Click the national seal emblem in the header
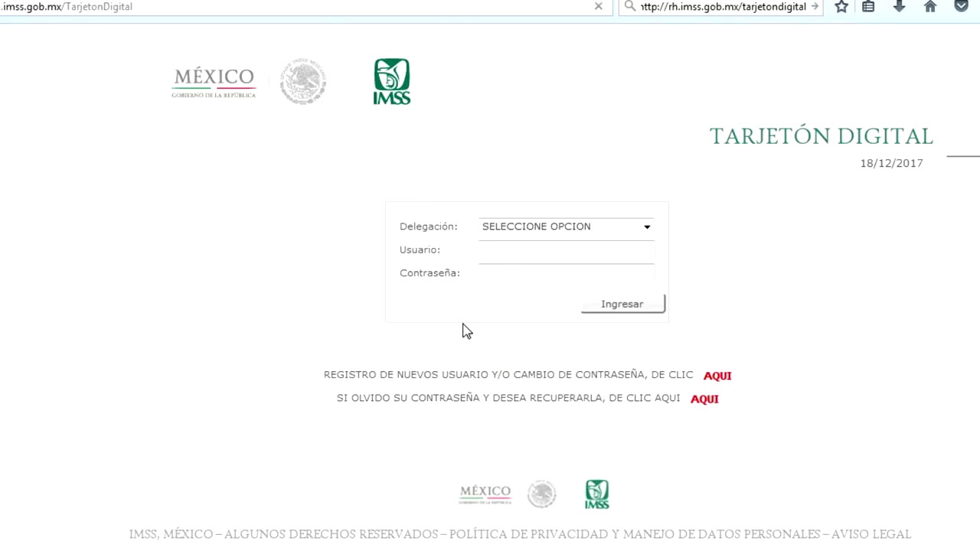The height and width of the screenshot is (551, 980). 302,81
